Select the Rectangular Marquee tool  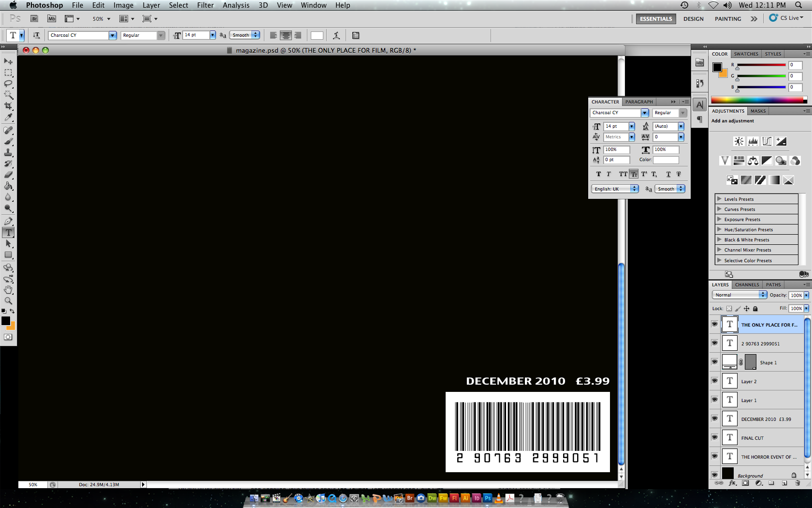pyautogui.click(x=8, y=73)
